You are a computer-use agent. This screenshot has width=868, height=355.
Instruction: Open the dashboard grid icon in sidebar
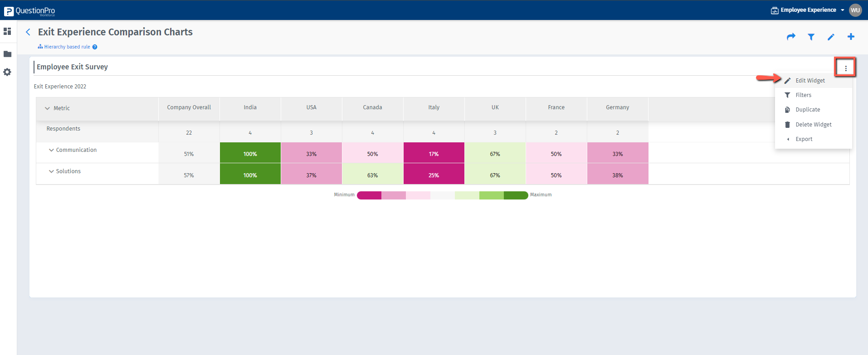click(x=7, y=31)
